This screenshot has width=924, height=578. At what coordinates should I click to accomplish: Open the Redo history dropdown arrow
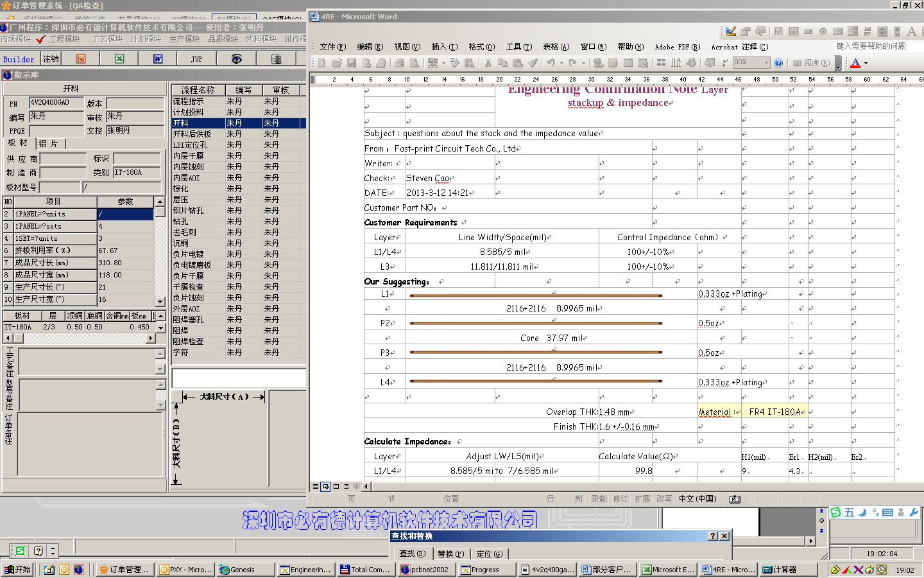pyautogui.click(x=583, y=63)
